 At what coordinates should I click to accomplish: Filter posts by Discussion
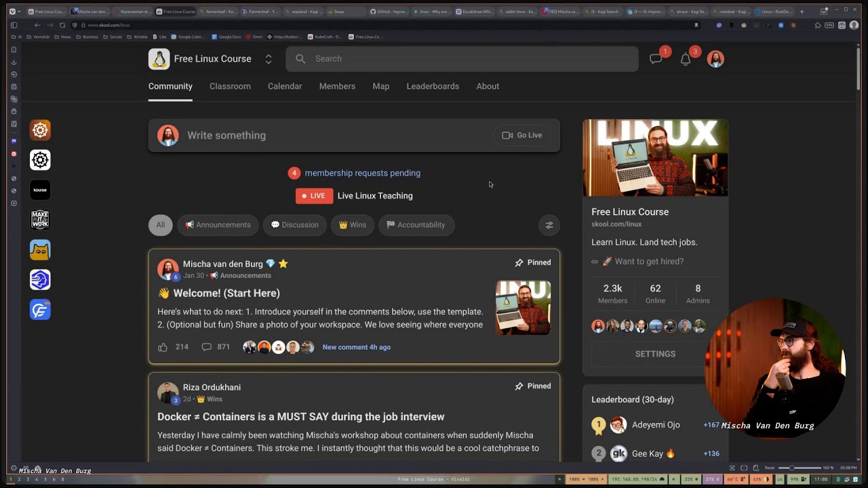[x=294, y=225]
